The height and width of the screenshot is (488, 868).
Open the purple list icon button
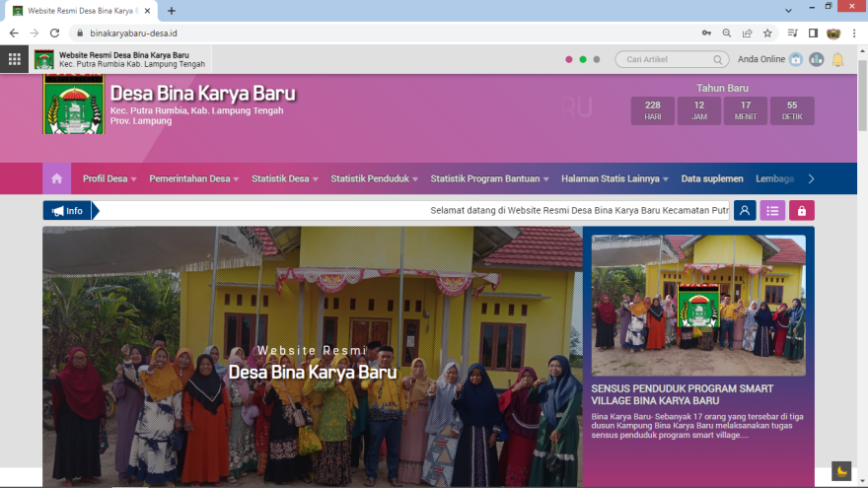[772, 210]
